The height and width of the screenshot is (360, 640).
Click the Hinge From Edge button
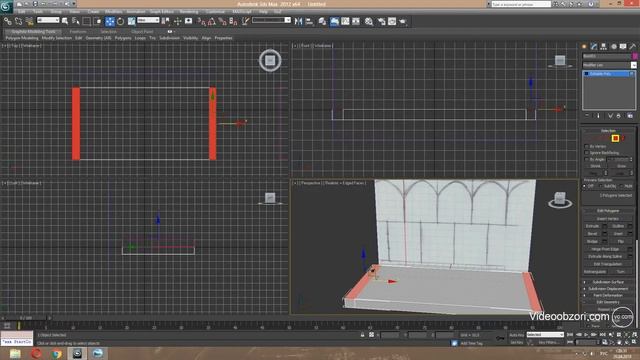click(x=606, y=249)
